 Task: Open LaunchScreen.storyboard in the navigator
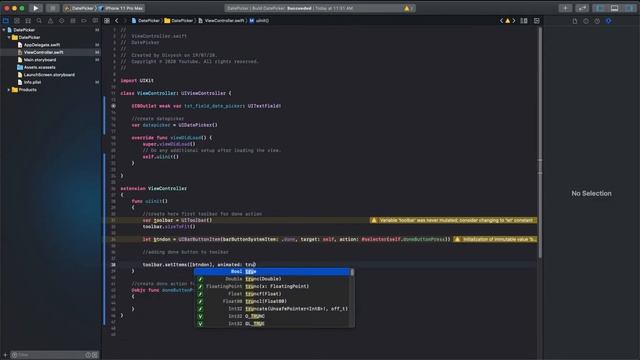[x=49, y=75]
